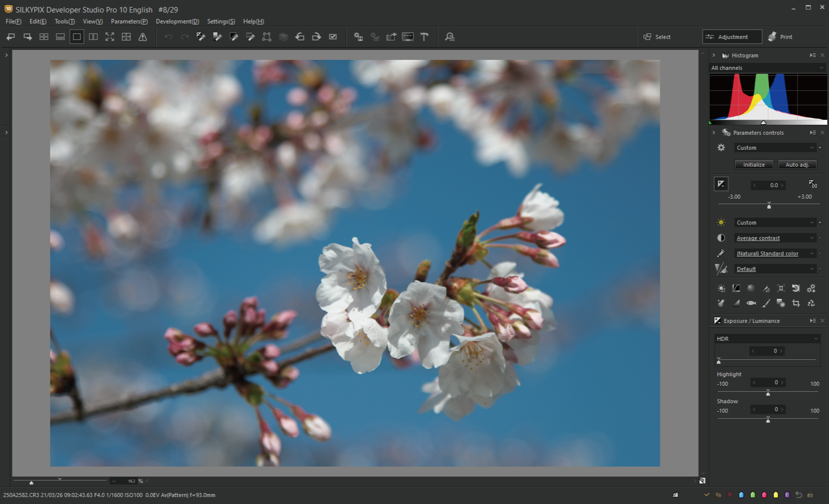Screen dimensions: 829x504
Task: Open lens aberration controller icon
Action: pos(781,288)
